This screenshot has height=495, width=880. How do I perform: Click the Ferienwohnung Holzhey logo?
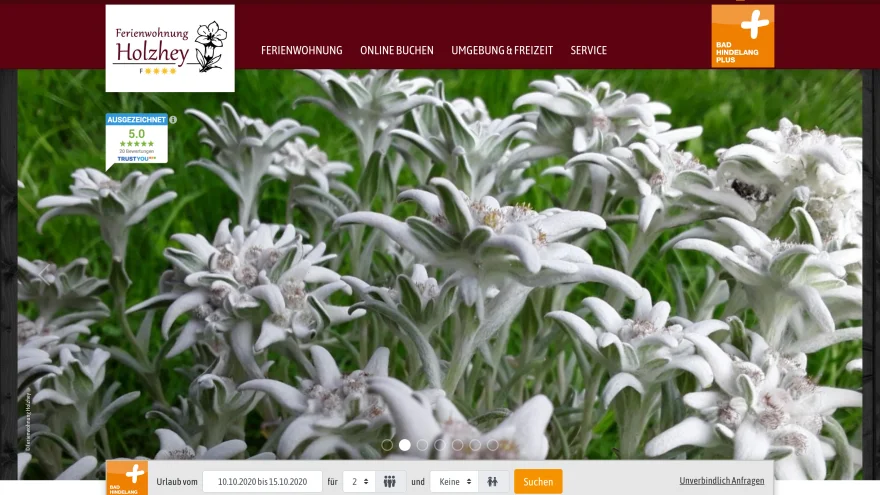coord(170,48)
